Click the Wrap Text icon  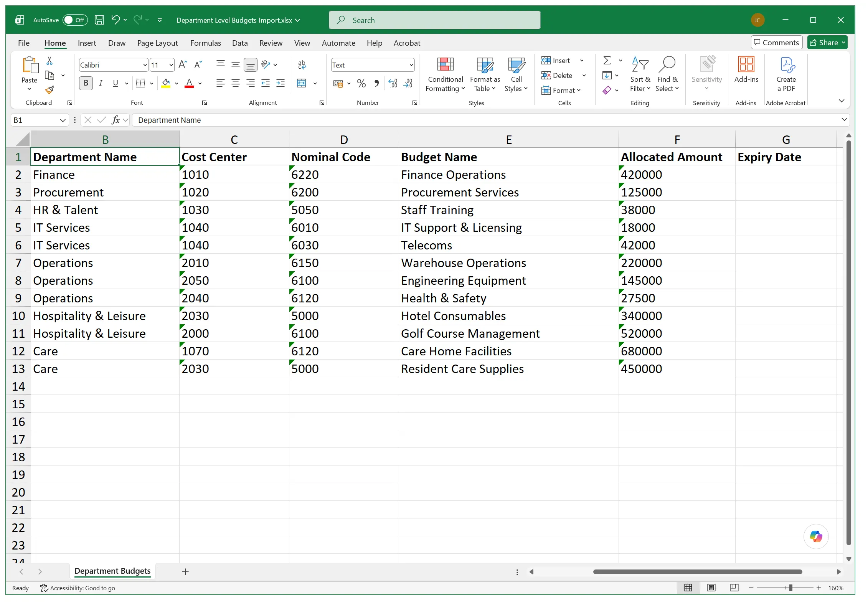(x=302, y=64)
